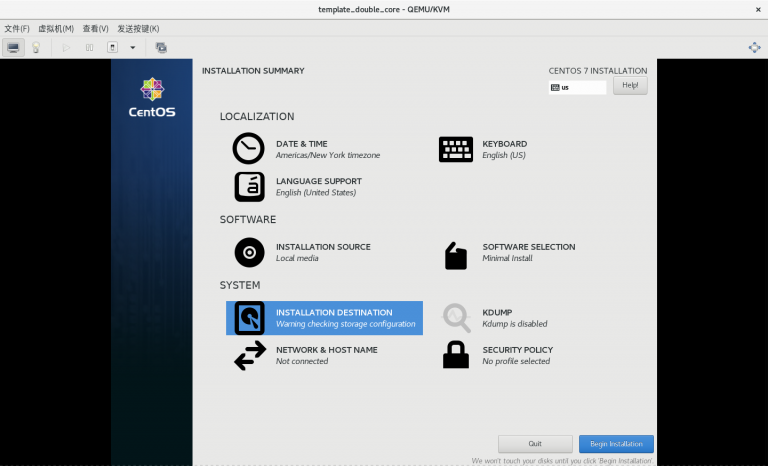
Task: Click the run virtual machine play icon
Action: (66, 48)
